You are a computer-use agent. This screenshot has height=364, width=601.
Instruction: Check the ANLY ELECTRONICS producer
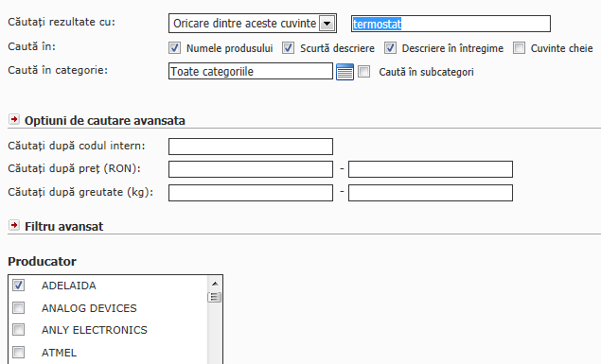pos(18,330)
